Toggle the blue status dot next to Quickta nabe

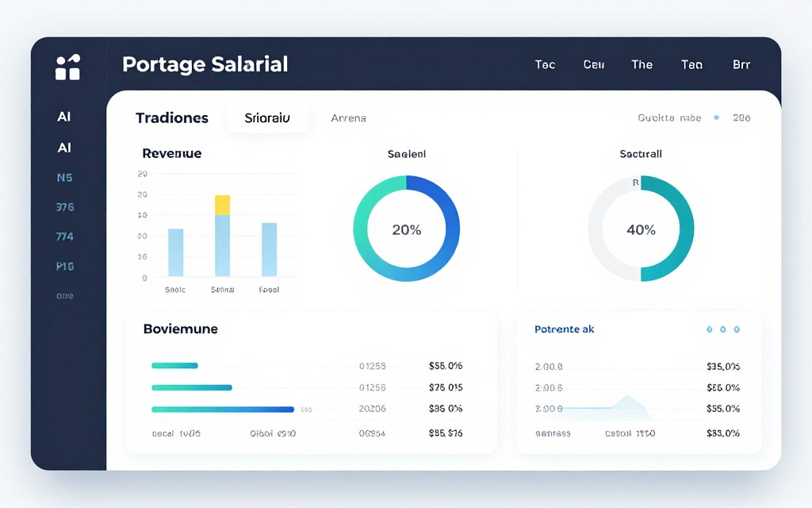tap(716, 117)
